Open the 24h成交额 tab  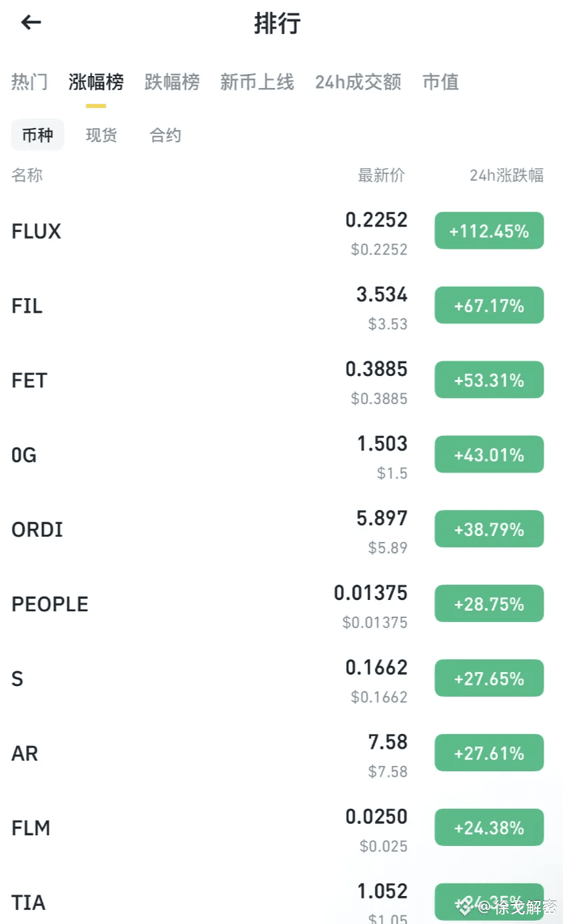358,82
